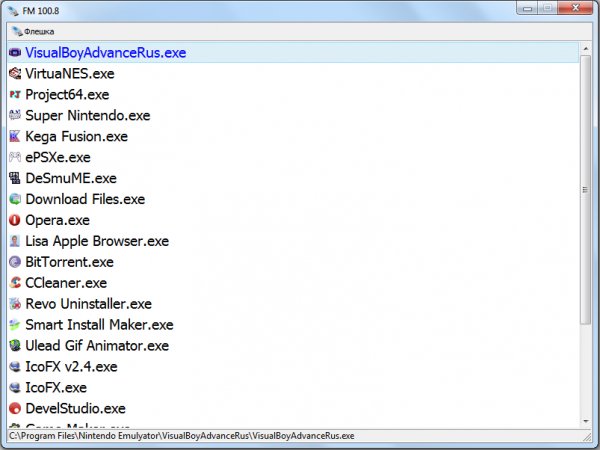The image size is (600, 450).
Task: Click the status bar file path
Action: pos(182,436)
